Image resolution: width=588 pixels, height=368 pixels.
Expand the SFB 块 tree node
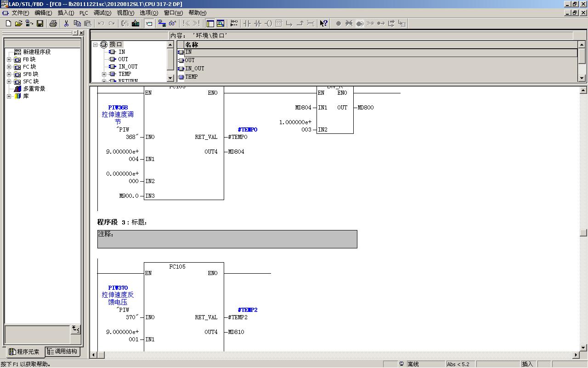point(9,74)
